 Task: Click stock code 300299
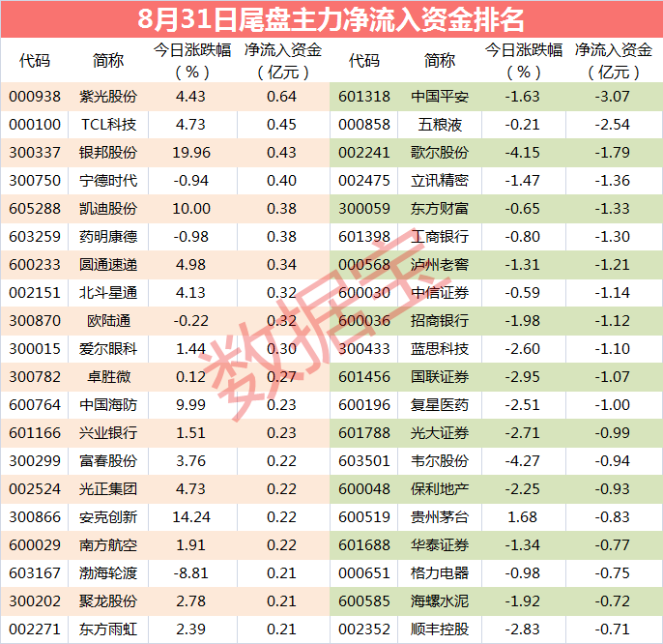(35, 461)
